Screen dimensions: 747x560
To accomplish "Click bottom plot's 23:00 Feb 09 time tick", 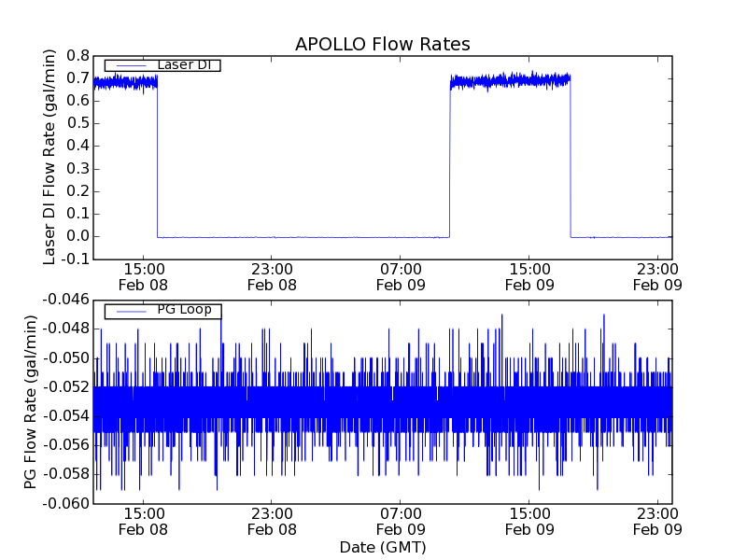I will 658,522.
